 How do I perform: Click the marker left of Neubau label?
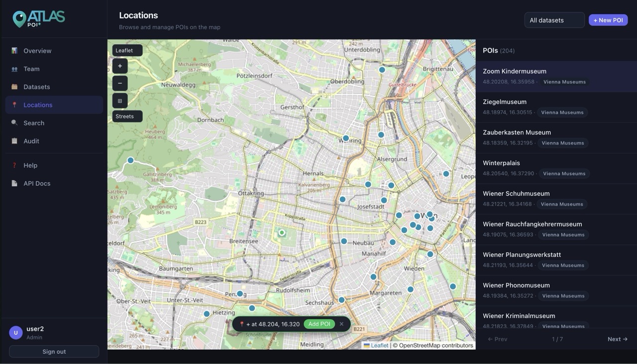coord(344,241)
